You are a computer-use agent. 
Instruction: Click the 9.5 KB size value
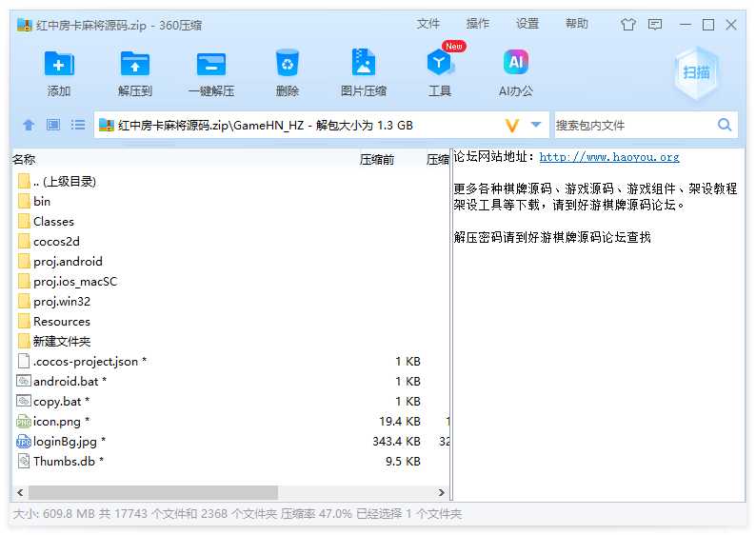pyautogui.click(x=403, y=462)
